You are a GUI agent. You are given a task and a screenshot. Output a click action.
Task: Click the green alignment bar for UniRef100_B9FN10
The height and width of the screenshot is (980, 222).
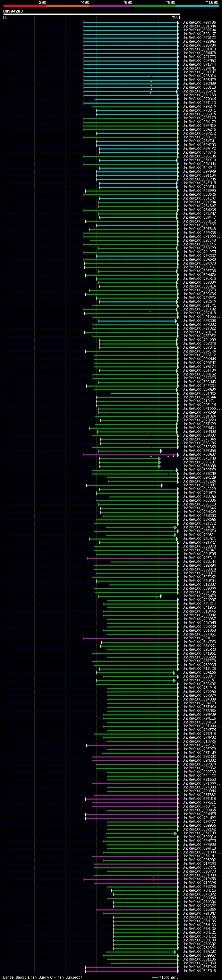pyautogui.click(x=131, y=125)
